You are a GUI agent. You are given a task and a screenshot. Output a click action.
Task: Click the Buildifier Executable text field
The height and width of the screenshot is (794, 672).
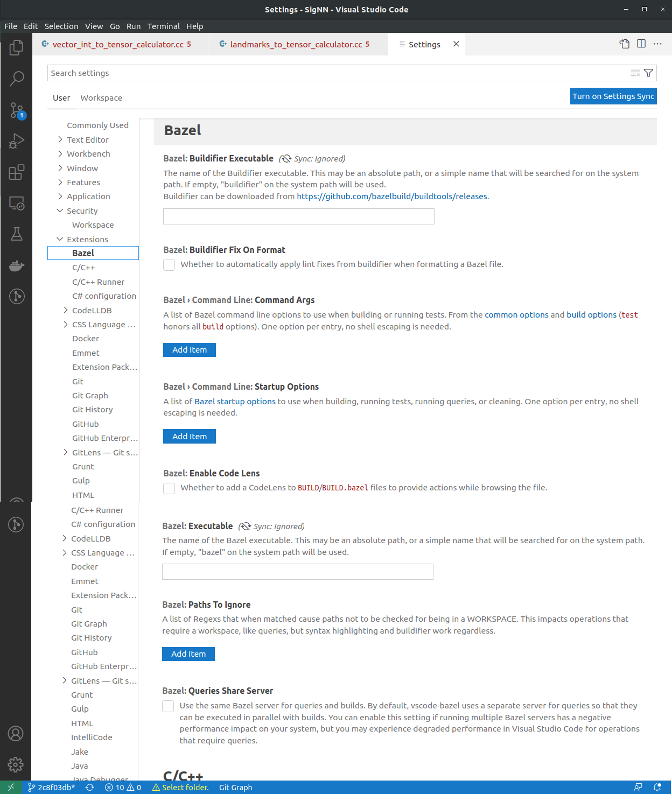(x=299, y=216)
